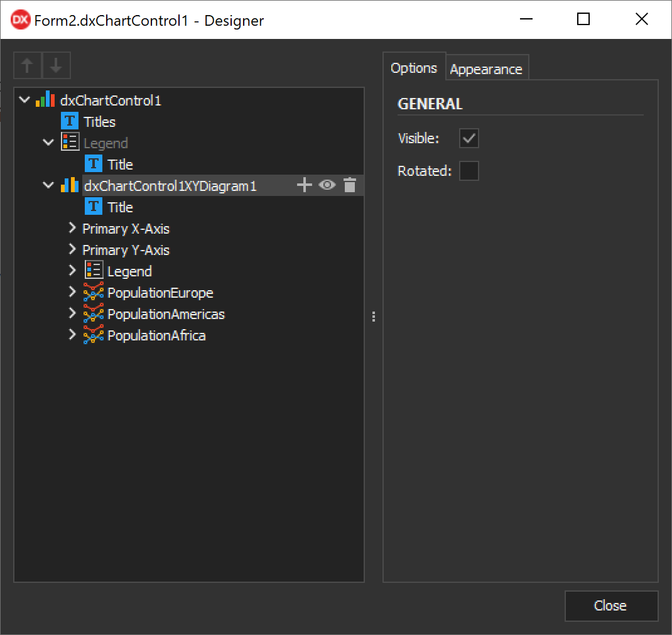Click the vertical splitter handle between panels

point(374,317)
